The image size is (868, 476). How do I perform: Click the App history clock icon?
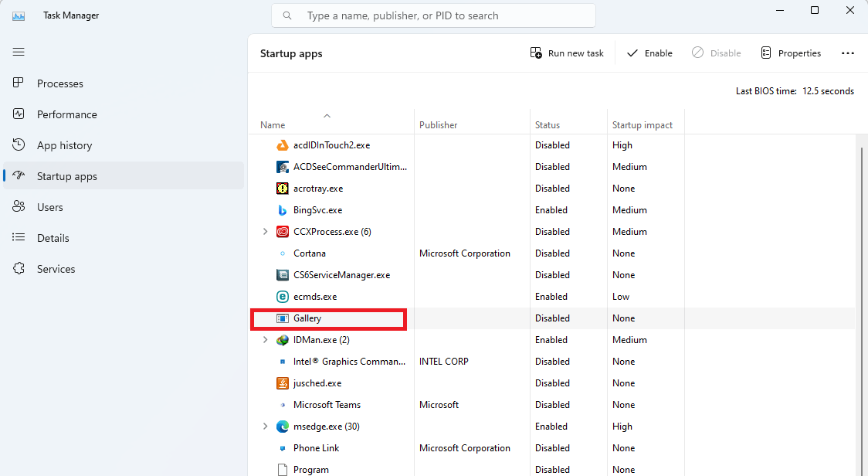pos(19,144)
